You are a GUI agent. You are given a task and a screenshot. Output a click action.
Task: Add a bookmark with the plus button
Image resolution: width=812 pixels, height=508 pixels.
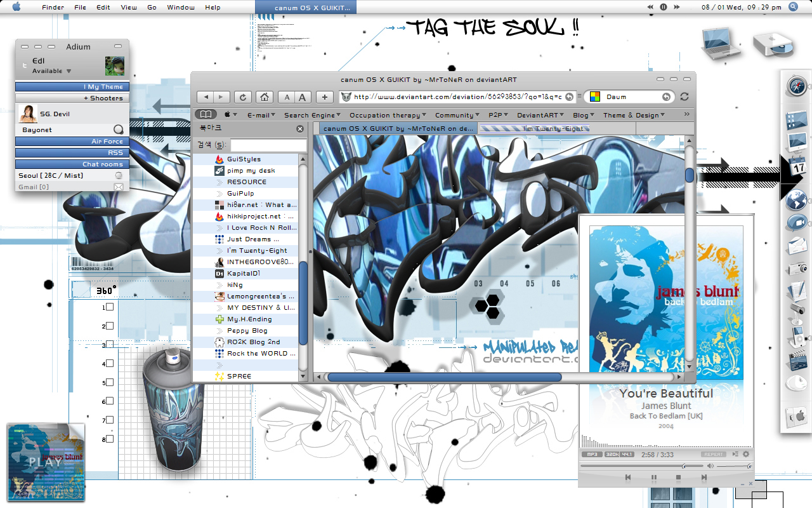pos(325,97)
